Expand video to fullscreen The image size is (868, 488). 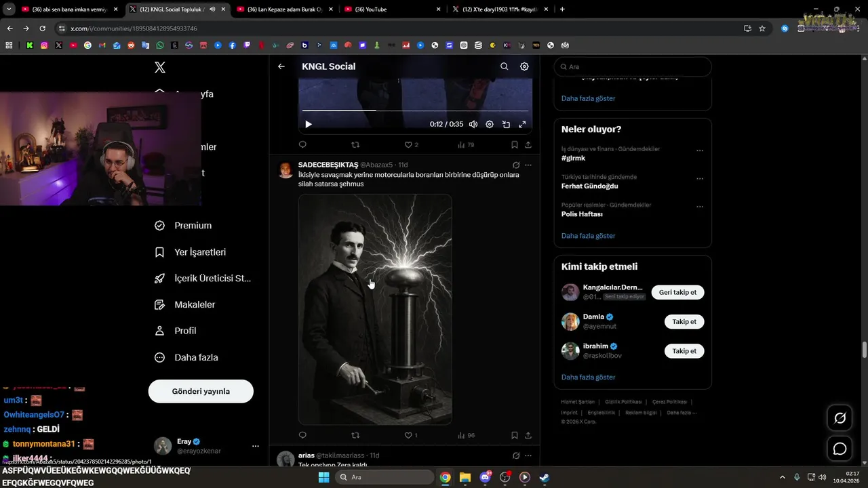[522, 124]
